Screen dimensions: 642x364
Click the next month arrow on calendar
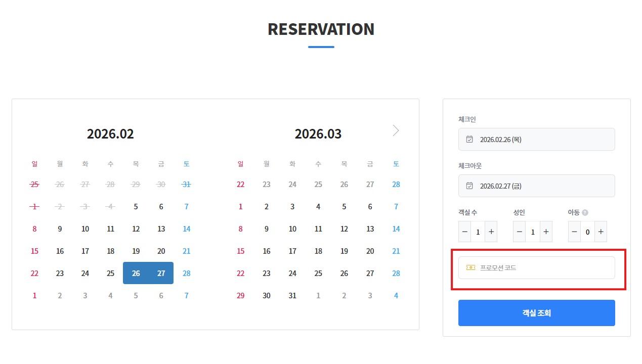(396, 130)
